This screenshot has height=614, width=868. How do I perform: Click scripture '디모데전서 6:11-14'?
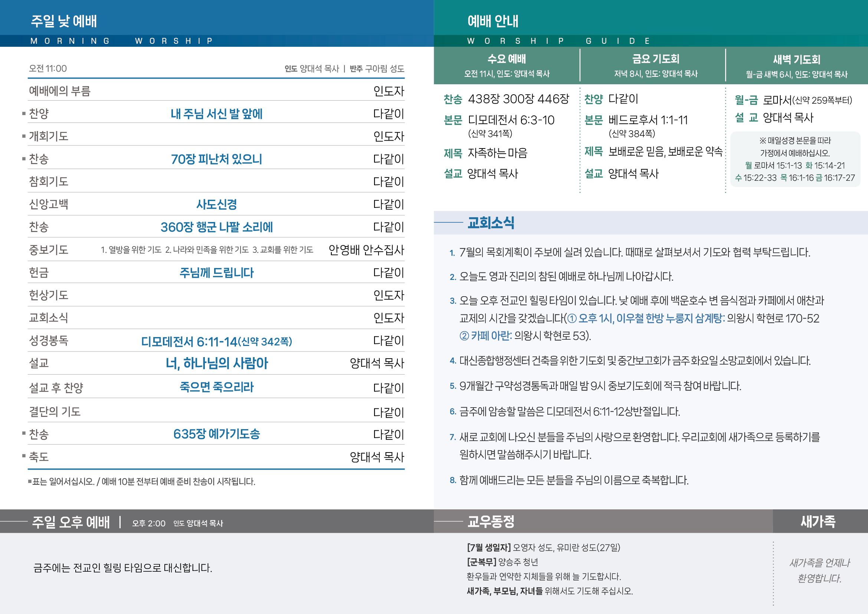pyautogui.click(x=189, y=342)
